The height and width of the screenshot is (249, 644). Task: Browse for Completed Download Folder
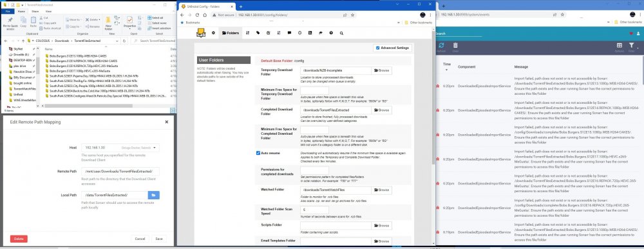pyautogui.click(x=381, y=110)
